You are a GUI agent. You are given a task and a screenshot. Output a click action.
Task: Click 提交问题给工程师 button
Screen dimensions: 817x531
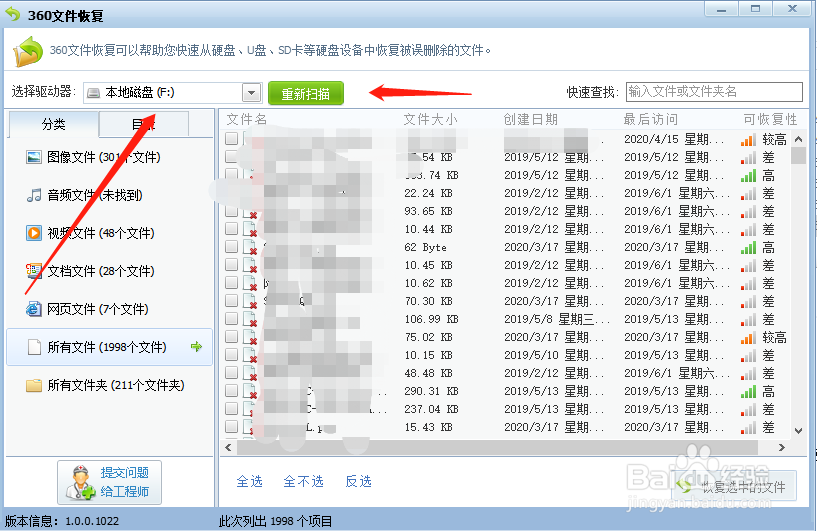[109, 482]
